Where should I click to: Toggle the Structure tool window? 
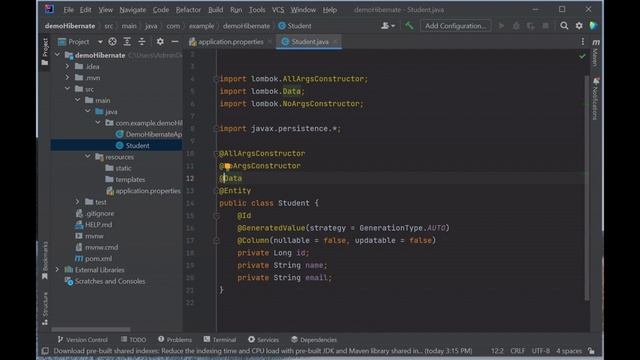pyautogui.click(x=45, y=308)
